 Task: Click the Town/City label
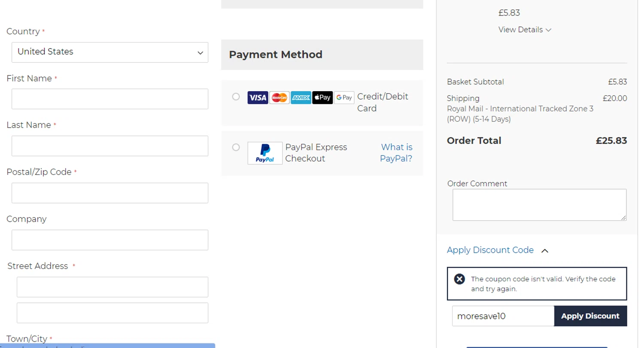point(27,339)
